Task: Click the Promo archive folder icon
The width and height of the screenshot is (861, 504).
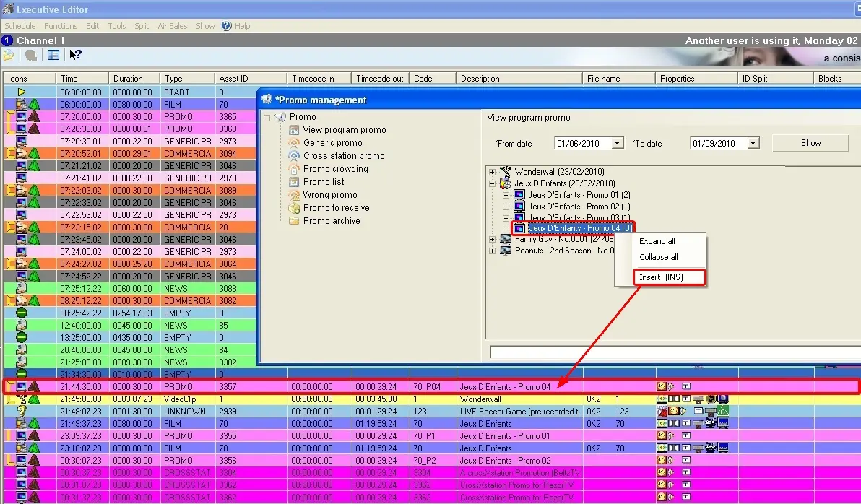Action: pyautogui.click(x=294, y=221)
